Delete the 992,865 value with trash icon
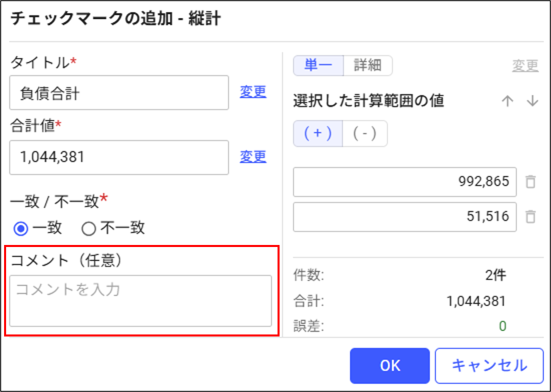 tap(530, 182)
